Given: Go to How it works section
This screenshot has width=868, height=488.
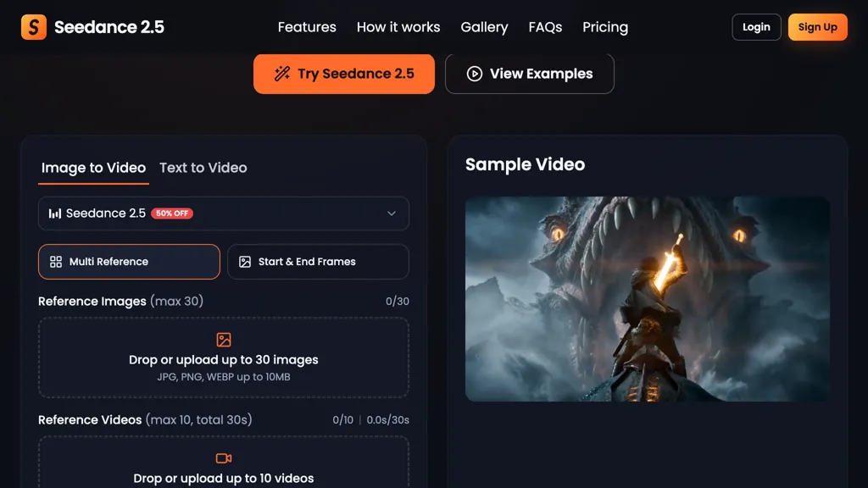Looking at the screenshot, I should (x=398, y=27).
